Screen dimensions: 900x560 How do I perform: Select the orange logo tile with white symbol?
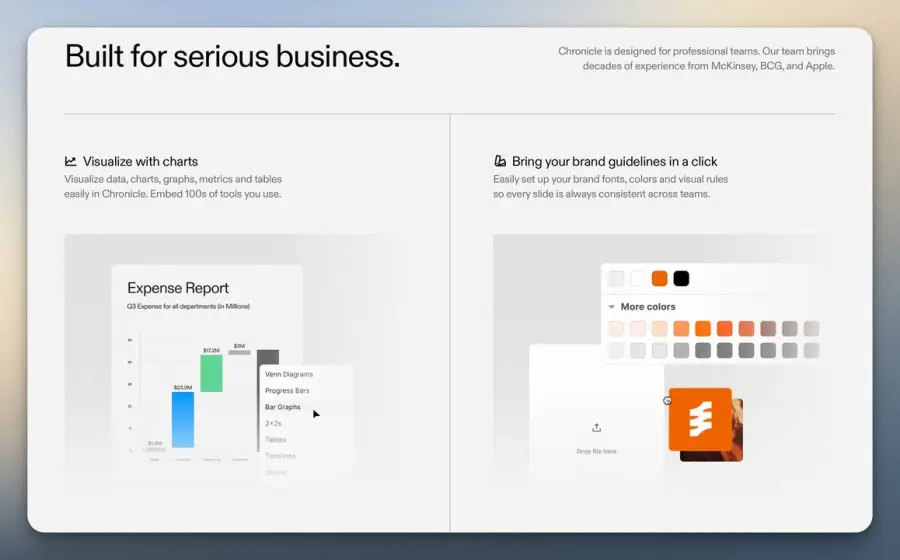click(700, 419)
